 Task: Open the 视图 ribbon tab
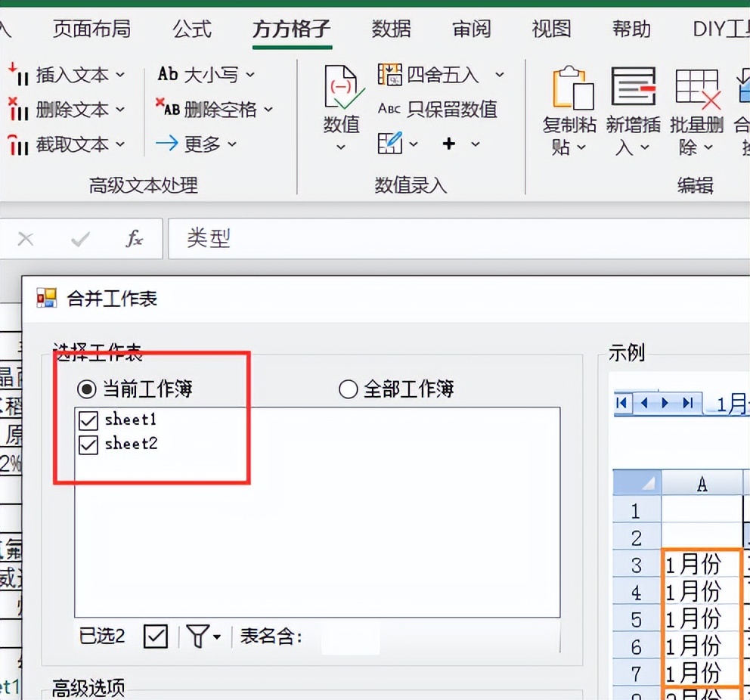550,29
